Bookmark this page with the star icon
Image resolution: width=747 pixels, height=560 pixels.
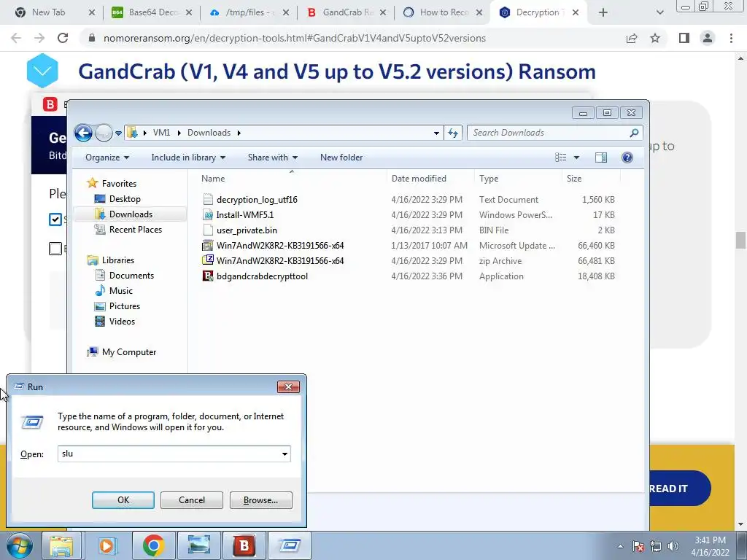pos(655,38)
